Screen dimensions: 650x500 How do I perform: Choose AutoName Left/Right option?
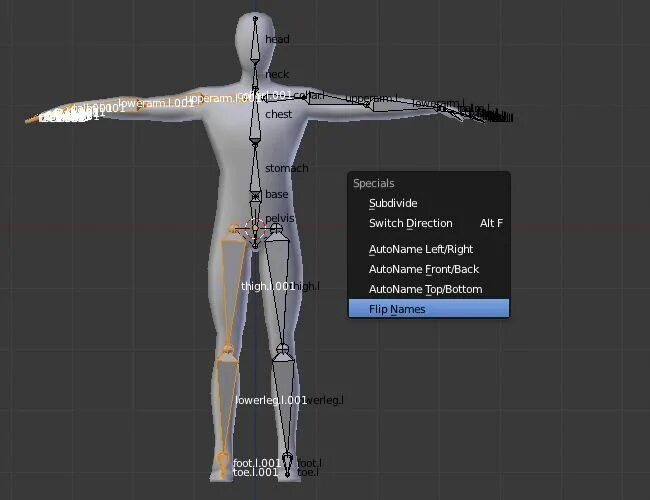[429, 249]
